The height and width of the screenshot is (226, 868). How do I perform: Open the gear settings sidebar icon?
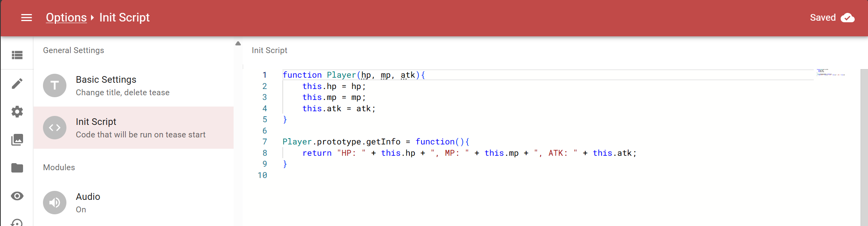(x=17, y=112)
